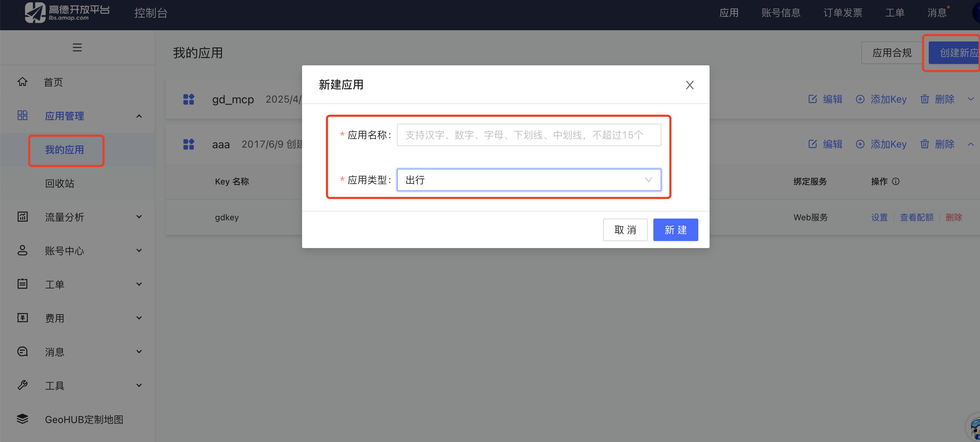Click the 应用名称 text input field
The height and width of the screenshot is (442, 980).
pyautogui.click(x=528, y=135)
